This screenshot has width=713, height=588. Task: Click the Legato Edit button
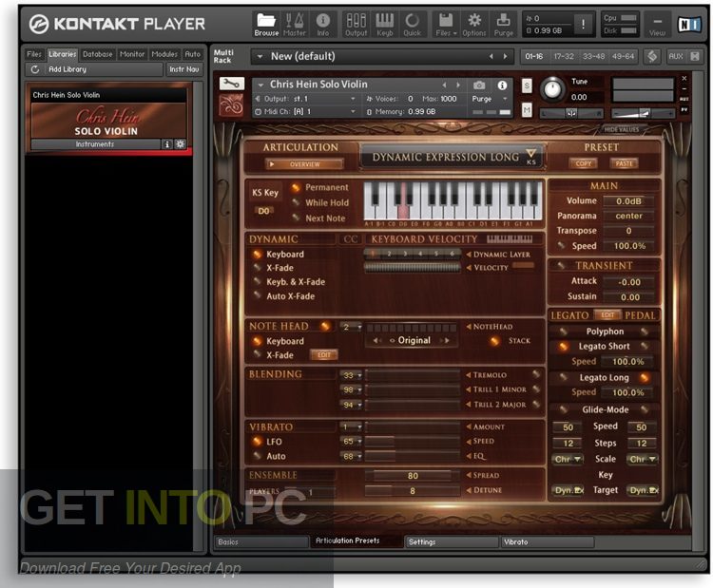607,315
